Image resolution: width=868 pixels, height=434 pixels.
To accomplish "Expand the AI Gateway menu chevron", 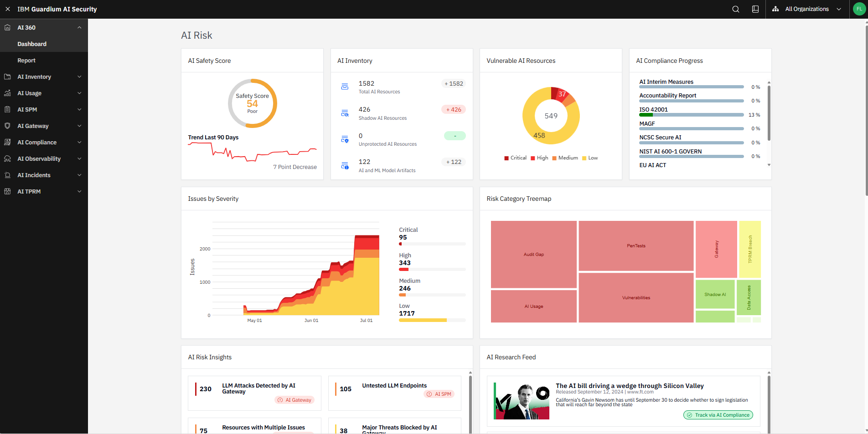I will coord(79,126).
